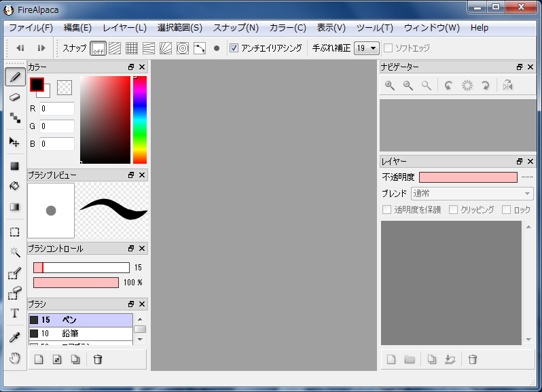The image size is (542, 392).
Task: Float the カラー panel using its undock button
Action: (131, 67)
